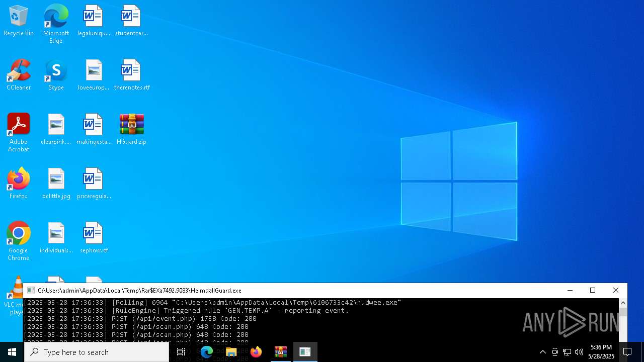Select the dclittle.jpg image file
Image resolution: width=644 pixels, height=362 pixels.
pos(56,184)
